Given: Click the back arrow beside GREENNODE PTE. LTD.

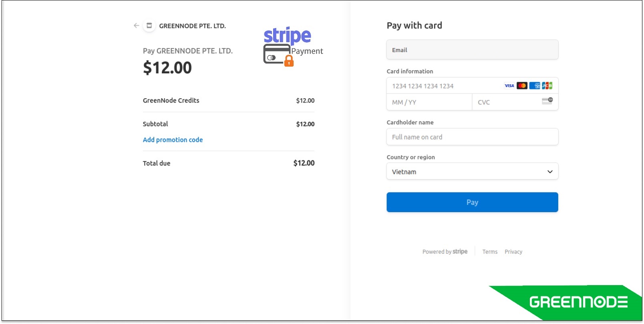Looking at the screenshot, I should pyautogui.click(x=136, y=25).
